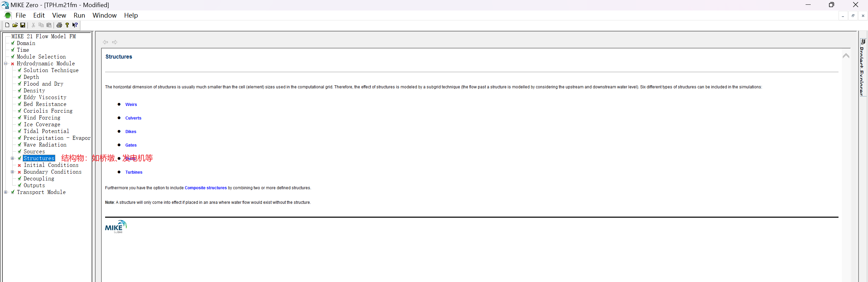Open the Run menu

79,16
